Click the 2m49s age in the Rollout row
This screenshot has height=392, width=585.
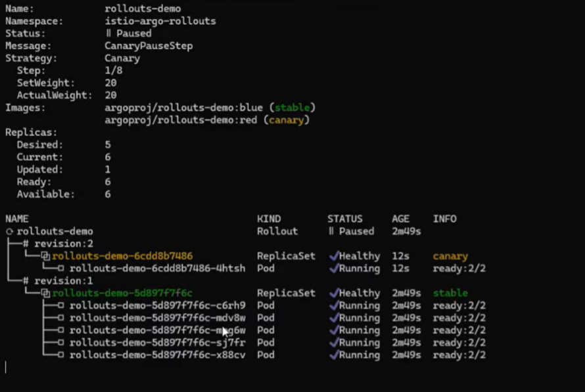pos(406,231)
